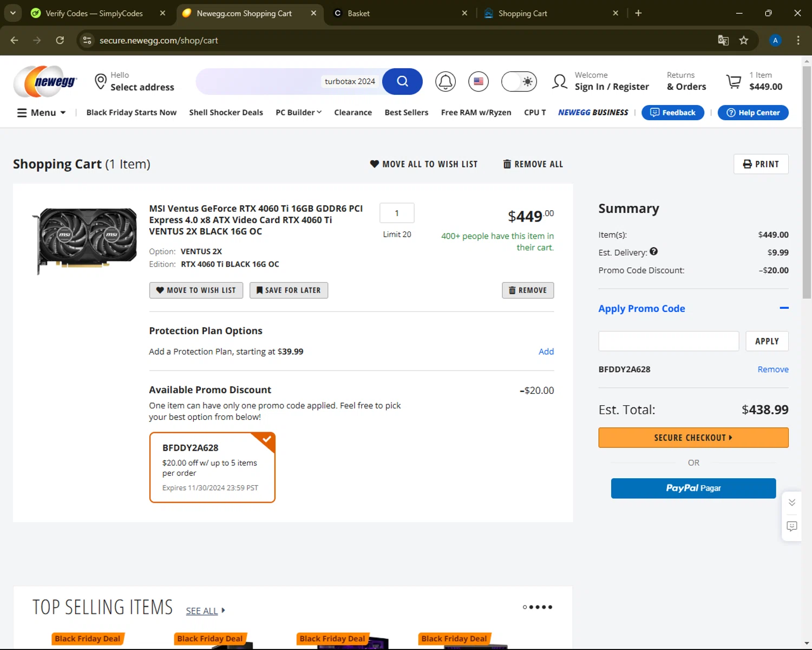Viewport: 812px width, 650px height.
Task: Close the Basket tab
Action: (x=464, y=13)
